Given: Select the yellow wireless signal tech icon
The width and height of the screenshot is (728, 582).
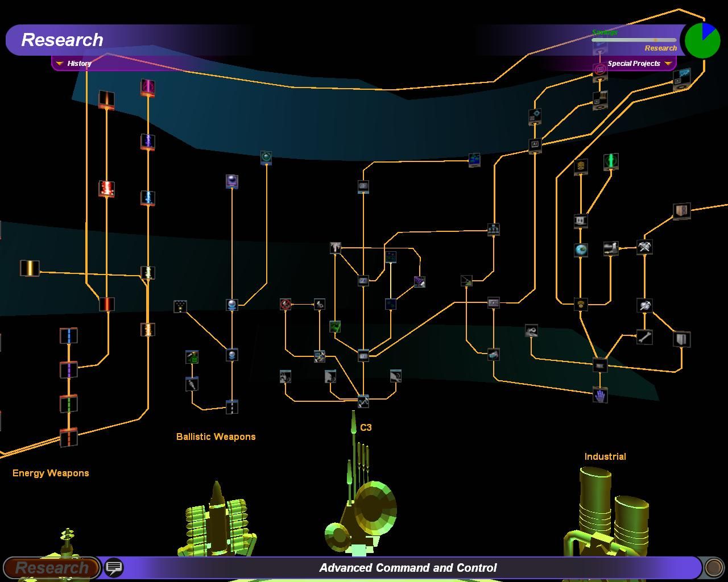Looking at the screenshot, I should click(581, 305).
